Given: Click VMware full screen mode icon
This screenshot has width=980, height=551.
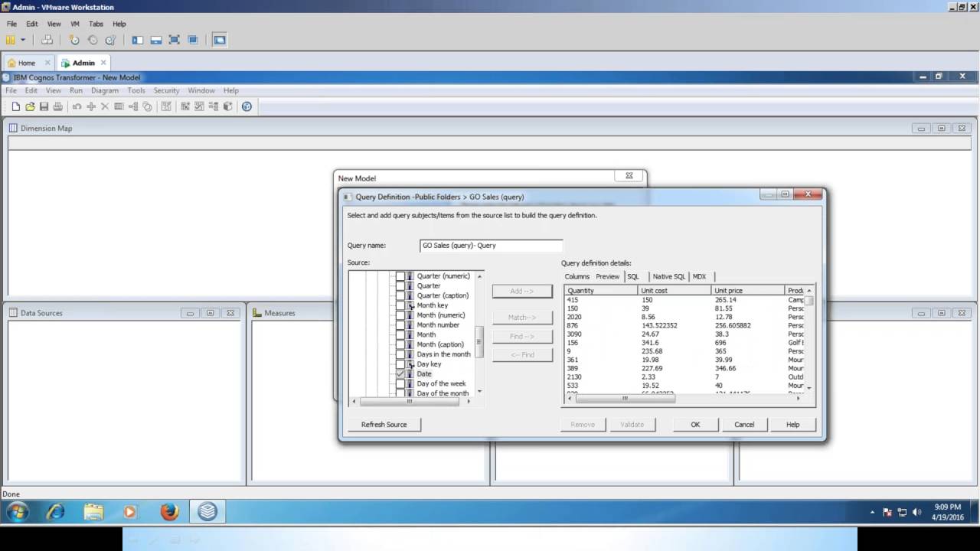Looking at the screenshot, I should tap(175, 40).
